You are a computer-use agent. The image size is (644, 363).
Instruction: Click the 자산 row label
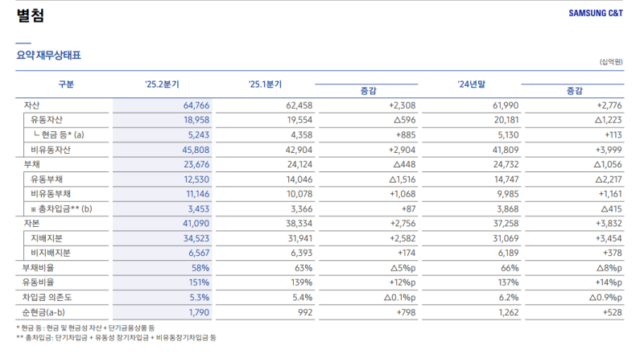pyautogui.click(x=32, y=105)
